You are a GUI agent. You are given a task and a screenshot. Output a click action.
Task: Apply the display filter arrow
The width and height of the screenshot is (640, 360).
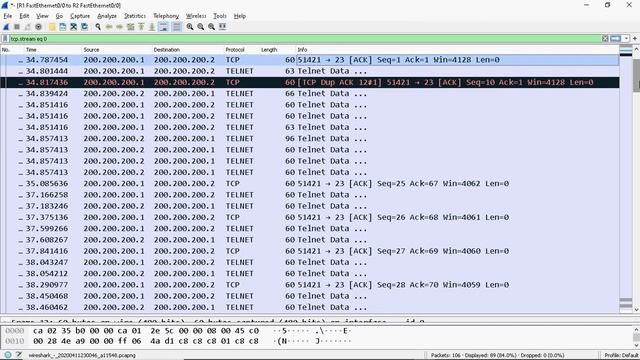click(x=616, y=38)
